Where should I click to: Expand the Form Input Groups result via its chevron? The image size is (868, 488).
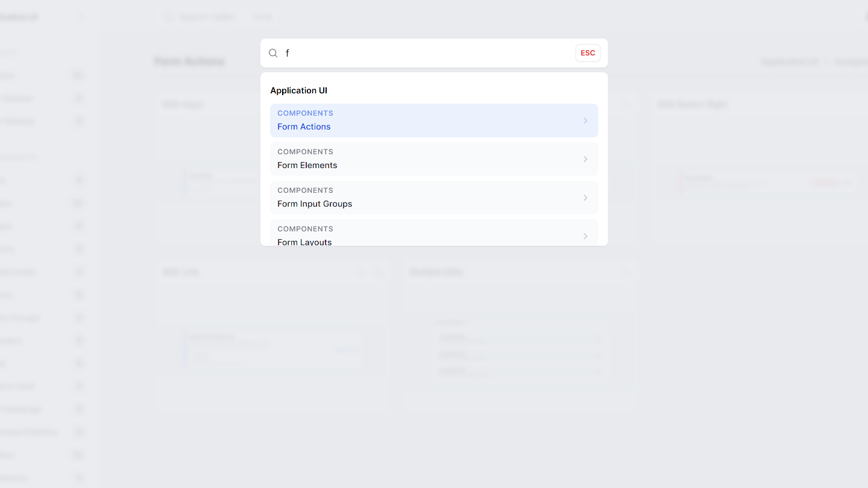(585, 198)
